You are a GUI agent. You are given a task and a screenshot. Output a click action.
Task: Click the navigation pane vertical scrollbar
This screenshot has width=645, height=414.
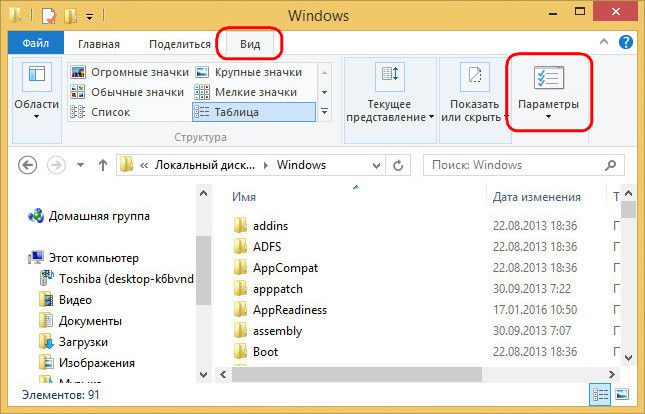[203, 270]
